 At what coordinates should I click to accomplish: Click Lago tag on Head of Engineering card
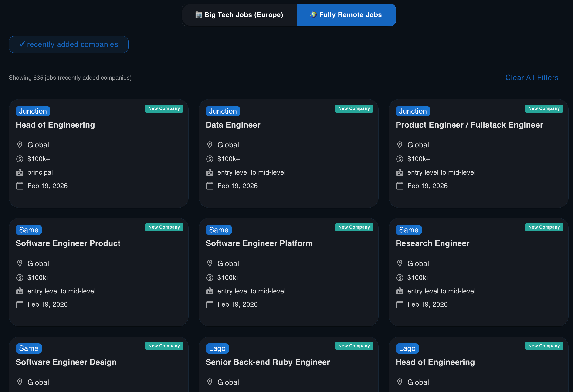(x=407, y=348)
